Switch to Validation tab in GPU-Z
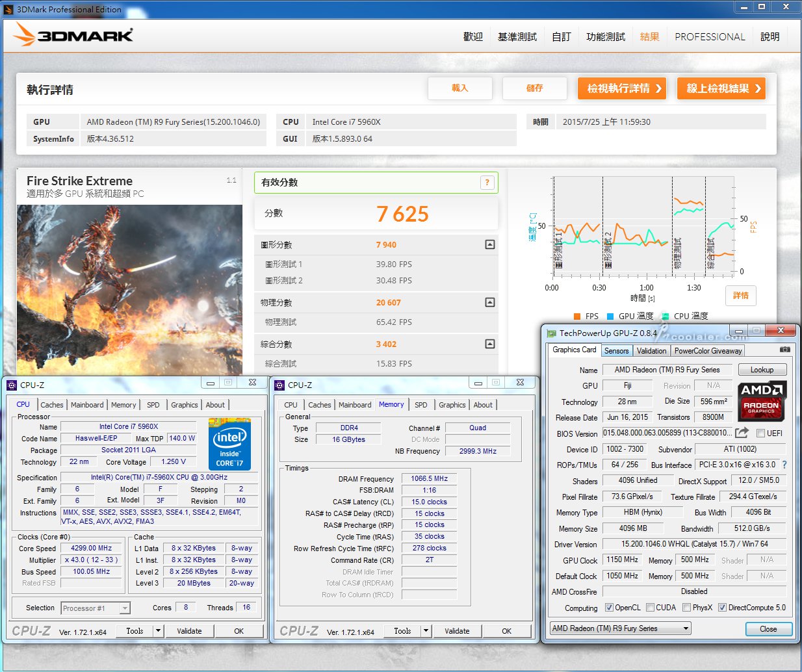The height and width of the screenshot is (672, 802). pos(651,351)
